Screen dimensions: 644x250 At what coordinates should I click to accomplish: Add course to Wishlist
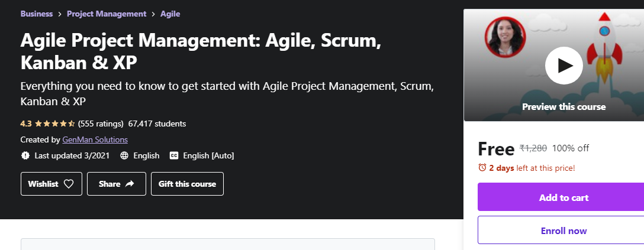pyautogui.click(x=51, y=184)
